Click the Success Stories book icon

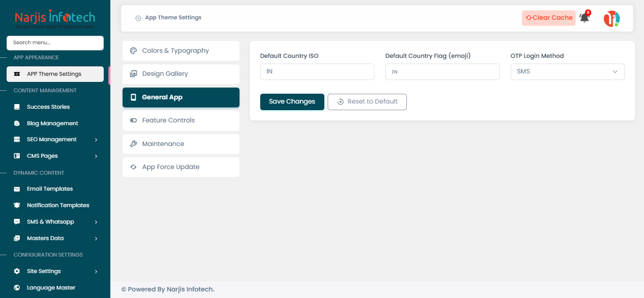(17, 107)
